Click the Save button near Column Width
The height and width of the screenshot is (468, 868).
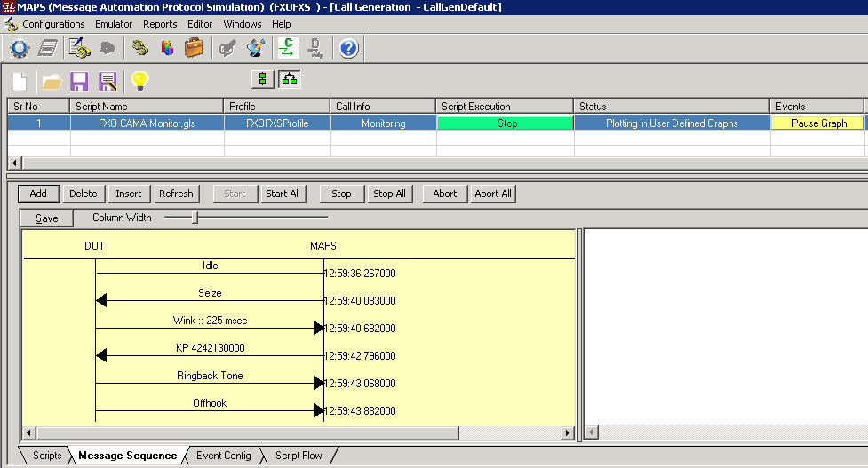click(x=46, y=218)
